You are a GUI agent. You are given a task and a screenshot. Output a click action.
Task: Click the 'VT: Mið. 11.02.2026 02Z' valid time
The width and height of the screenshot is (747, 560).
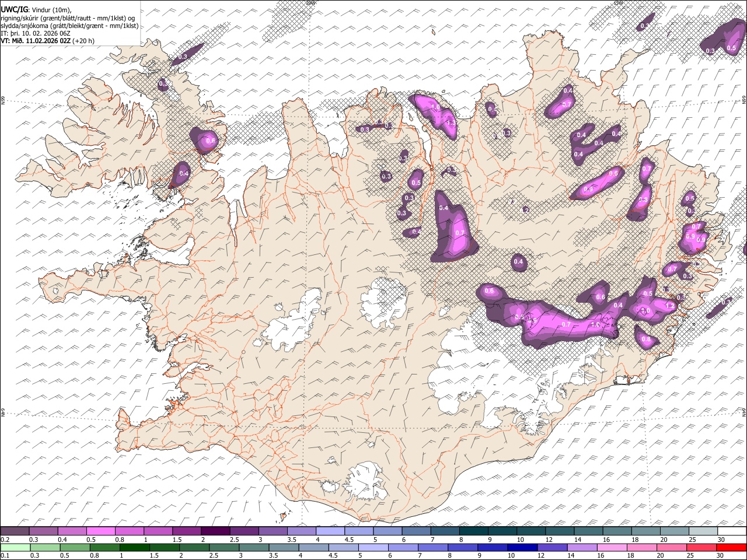coord(36,41)
